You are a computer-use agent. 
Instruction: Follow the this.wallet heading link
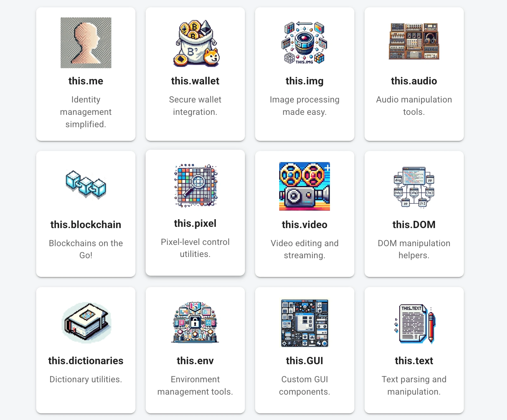point(195,81)
